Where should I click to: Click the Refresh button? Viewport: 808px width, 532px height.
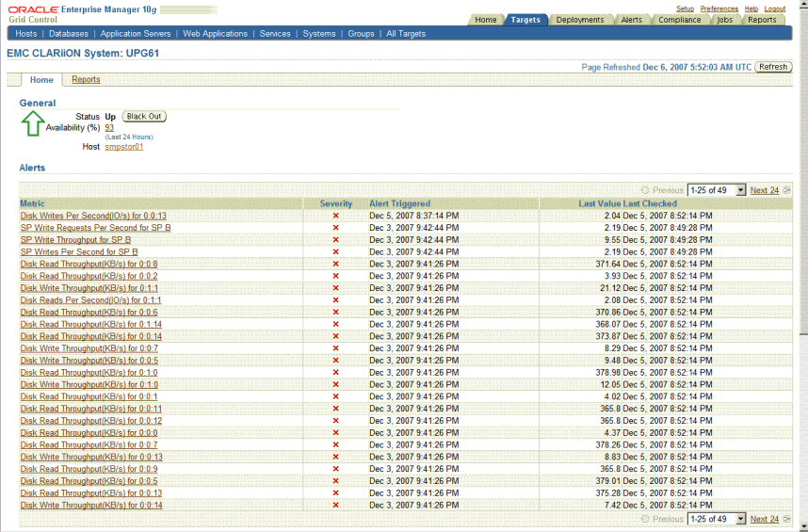click(x=773, y=67)
